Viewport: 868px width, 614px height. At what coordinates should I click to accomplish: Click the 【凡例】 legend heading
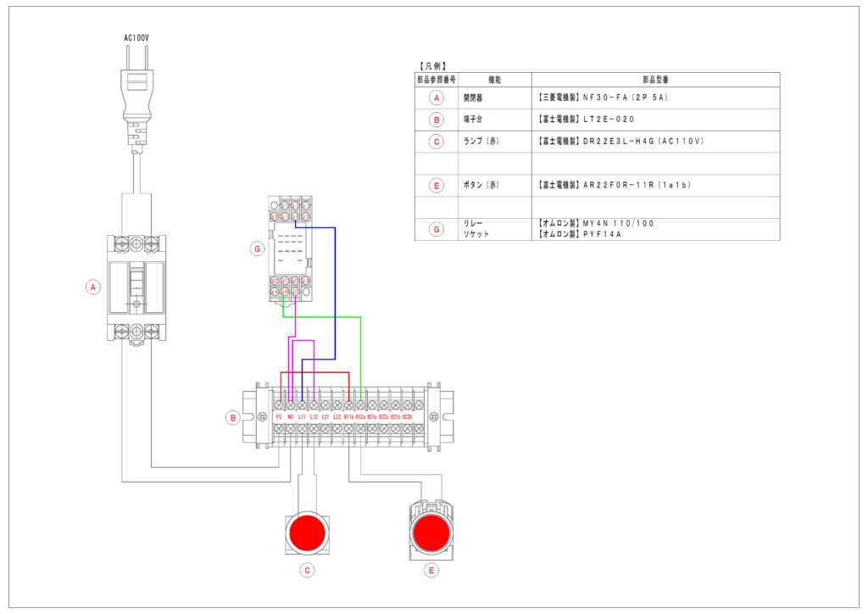pyautogui.click(x=433, y=66)
